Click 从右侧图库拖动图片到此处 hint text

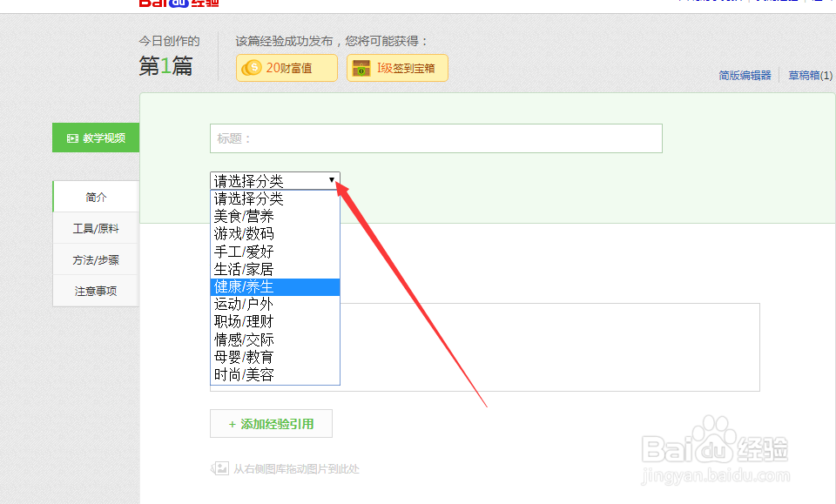(x=296, y=469)
